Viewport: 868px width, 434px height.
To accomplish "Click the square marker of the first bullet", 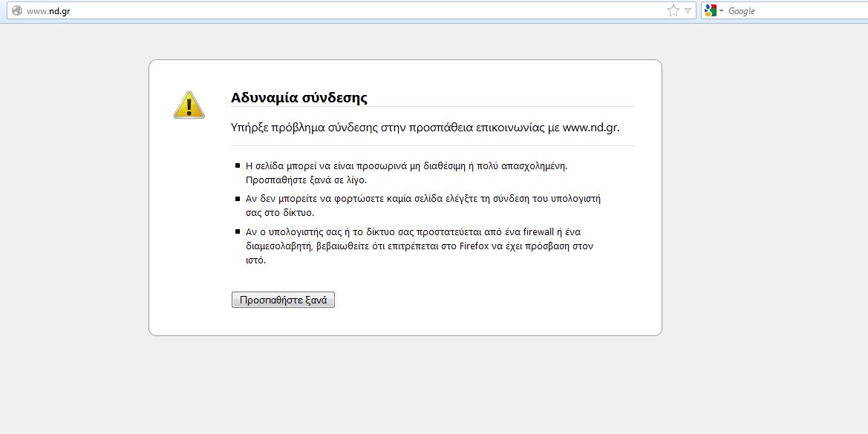I will (x=237, y=165).
